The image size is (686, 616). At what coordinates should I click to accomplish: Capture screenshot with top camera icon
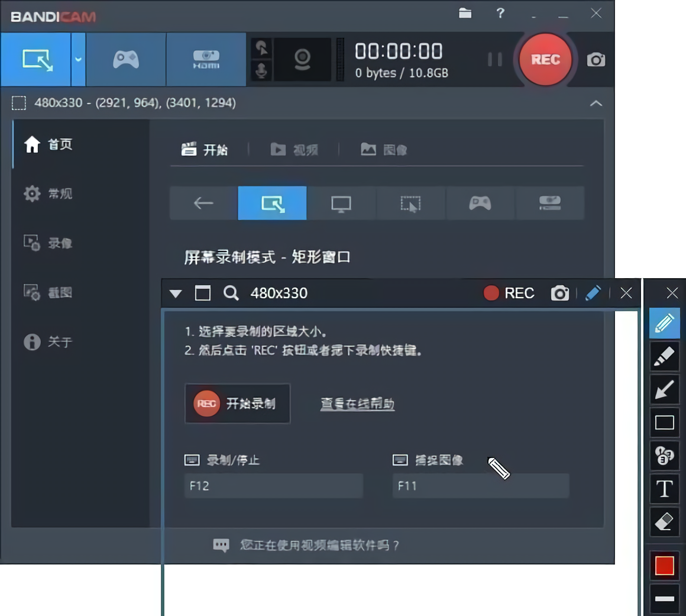click(596, 60)
